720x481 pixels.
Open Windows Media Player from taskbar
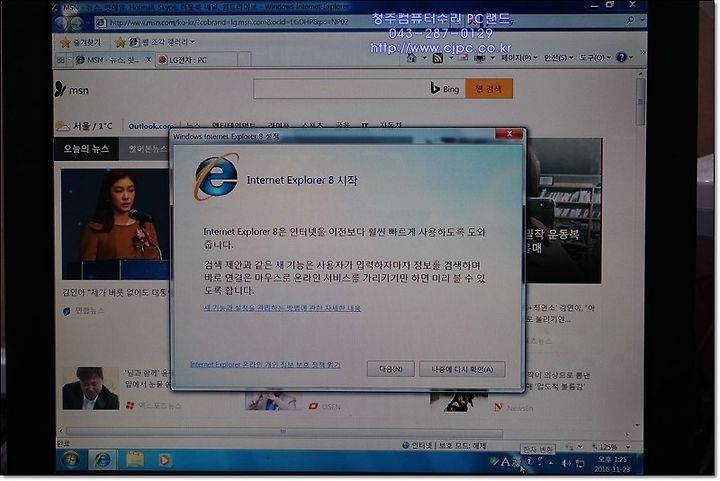pyautogui.click(x=164, y=460)
